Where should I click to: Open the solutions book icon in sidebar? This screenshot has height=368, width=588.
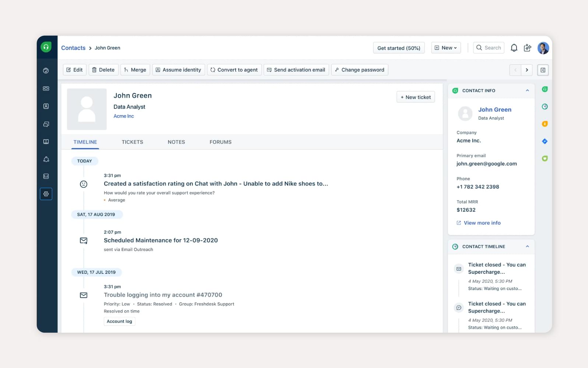coord(46,142)
